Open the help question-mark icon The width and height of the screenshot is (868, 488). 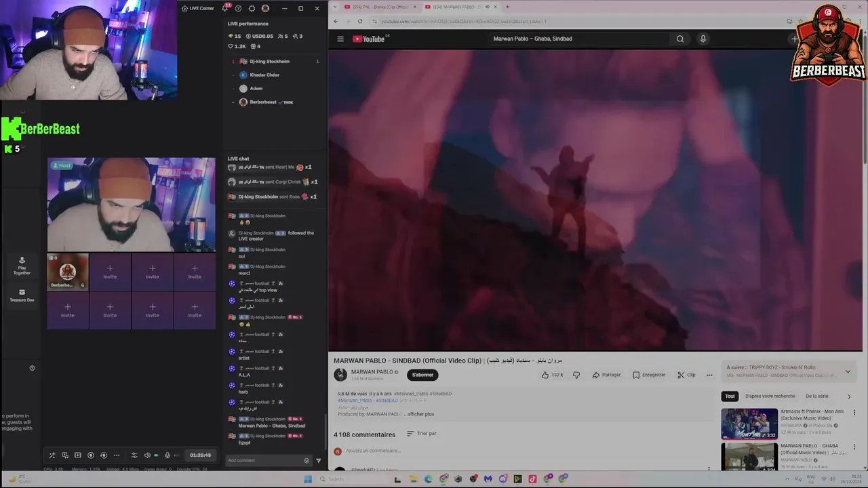(x=238, y=8)
